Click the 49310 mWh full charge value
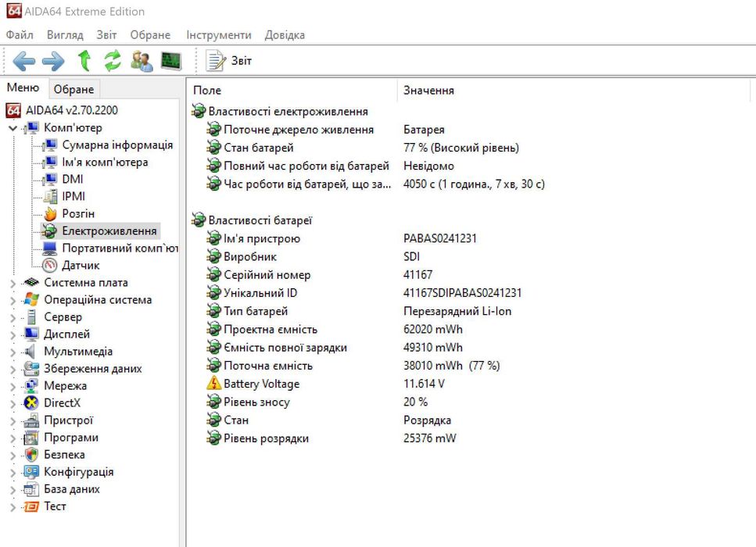This screenshot has width=756, height=547. (433, 348)
